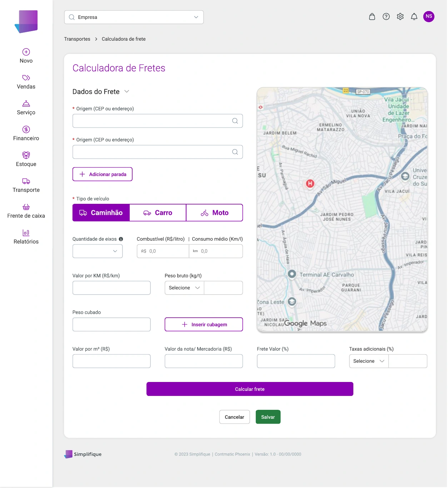Show info about Quantidade de eixos
448x488 pixels.
tap(121, 239)
